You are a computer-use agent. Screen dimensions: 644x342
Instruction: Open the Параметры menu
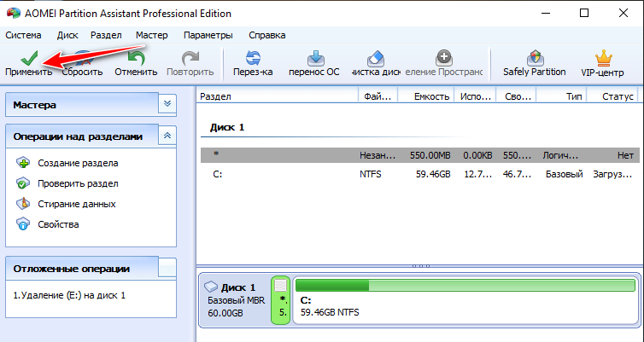tap(208, 35)
